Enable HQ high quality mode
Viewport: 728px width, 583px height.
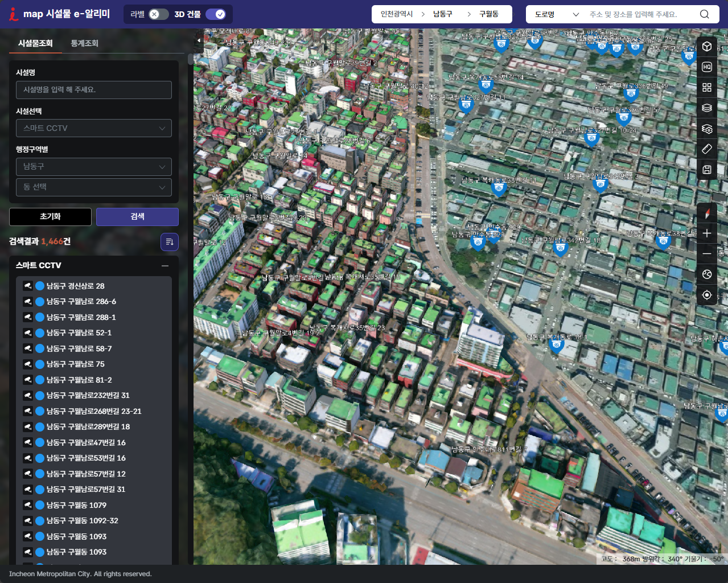point(707,67)
